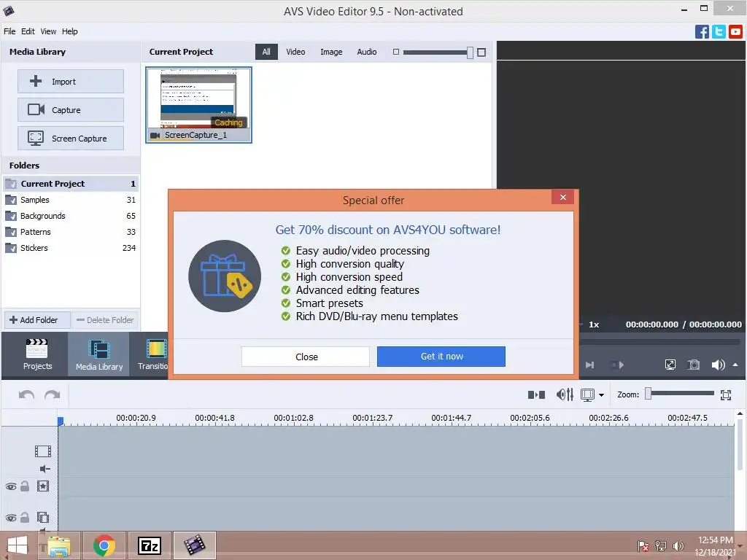The height and width of the screenshot is (560, 747).
Task: Filter media by Image tab
Action: (x=331, y=52)
